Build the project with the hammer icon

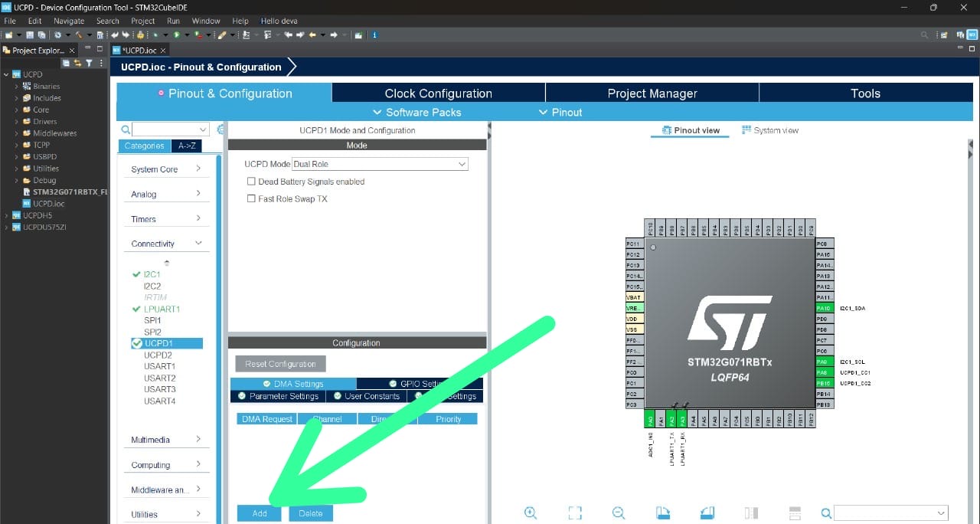(80, 34)
